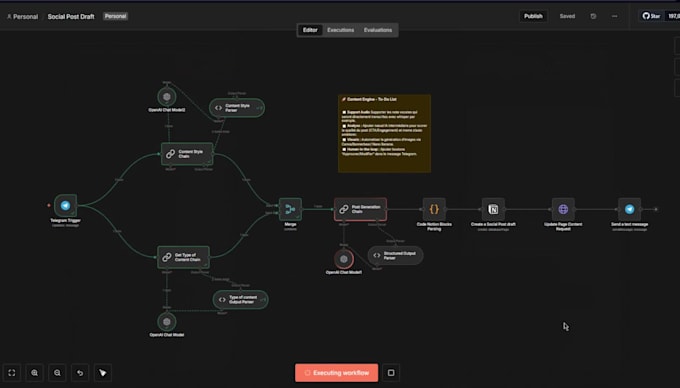The height and width of the screenshot is (388, 680).
Task: Click the Personal tag badge
Action: coord(115,16)
